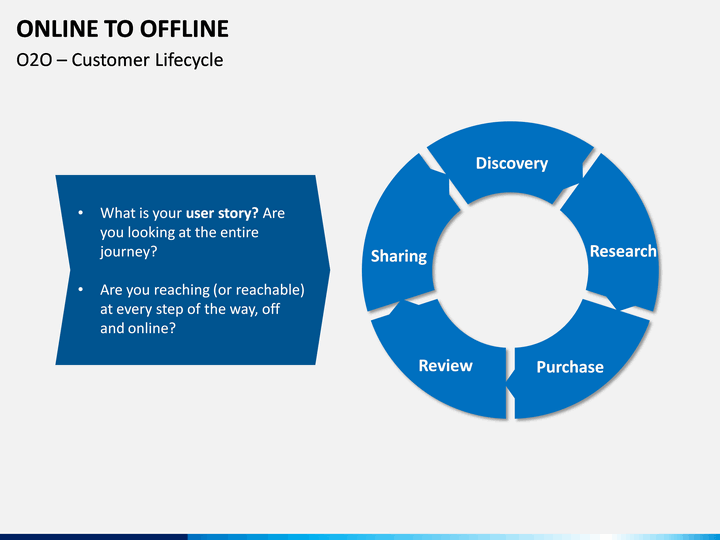
Task: Select the 'ONLINE TO OFFLINE' slide title
Action: [x=122, y=29]
